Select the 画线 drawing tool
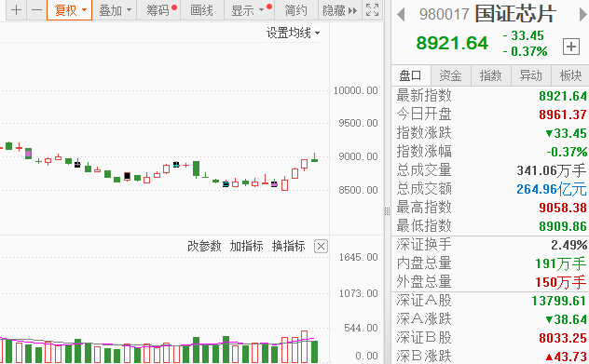Viewport: 589px width, 364px height. 202,10
